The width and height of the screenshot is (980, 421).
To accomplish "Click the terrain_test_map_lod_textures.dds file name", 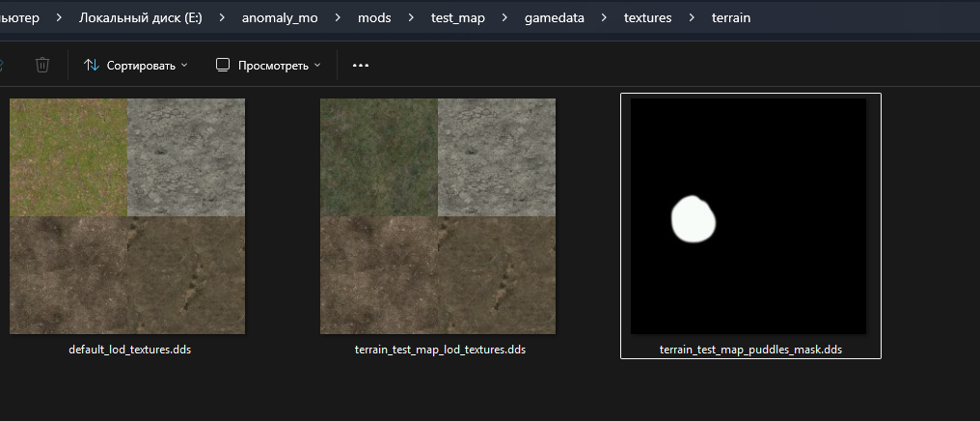I will [440, 350].
